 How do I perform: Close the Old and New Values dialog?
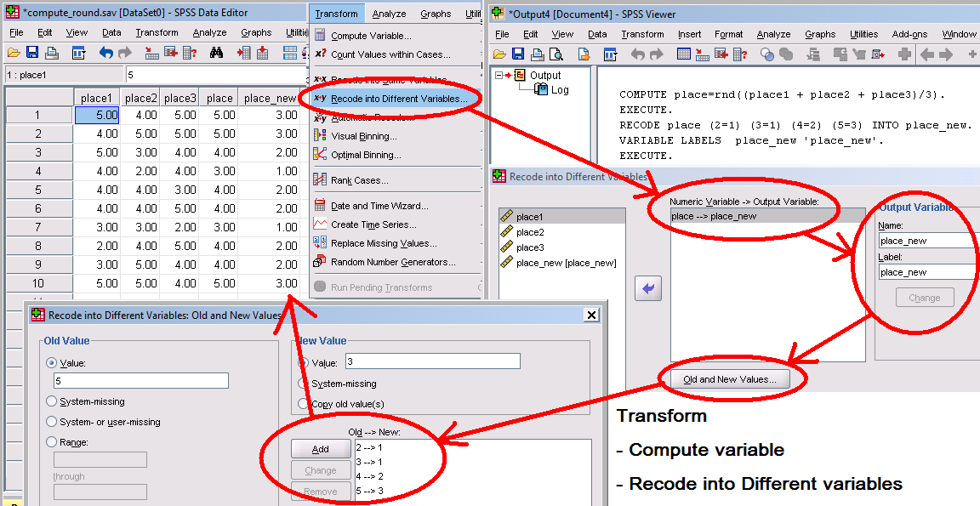(x=591, y=315)
